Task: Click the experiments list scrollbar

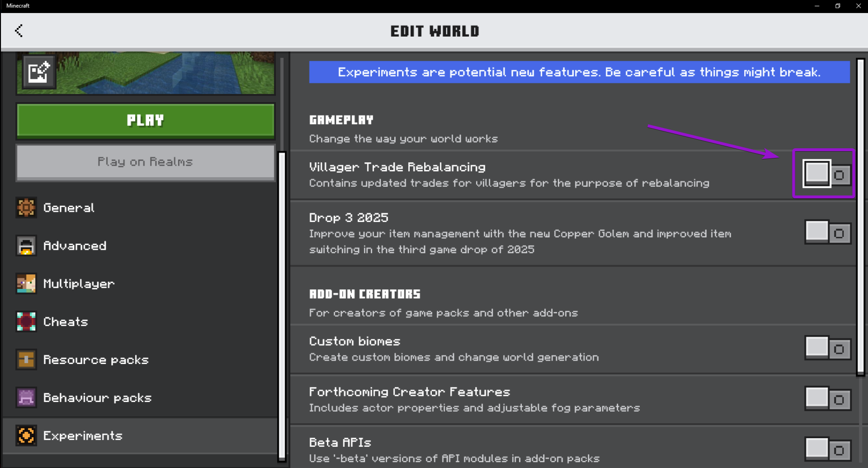Action: click(x=861, y=217)
